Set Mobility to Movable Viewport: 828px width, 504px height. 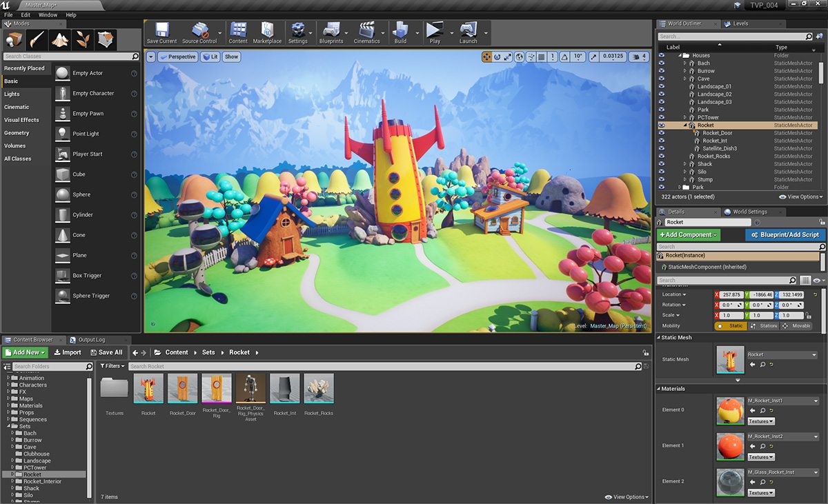796,326
